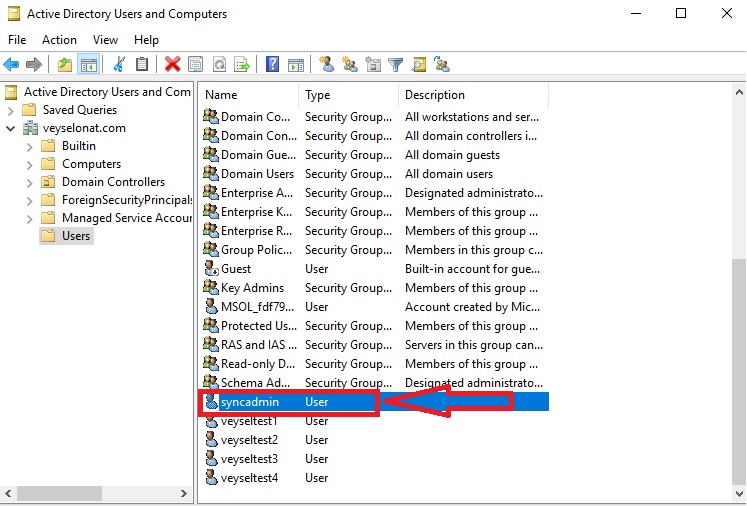Viewport: 747px width, 506px height.
Task: Expand the Domain Controllers OU
Action: (x=30, y=182)
